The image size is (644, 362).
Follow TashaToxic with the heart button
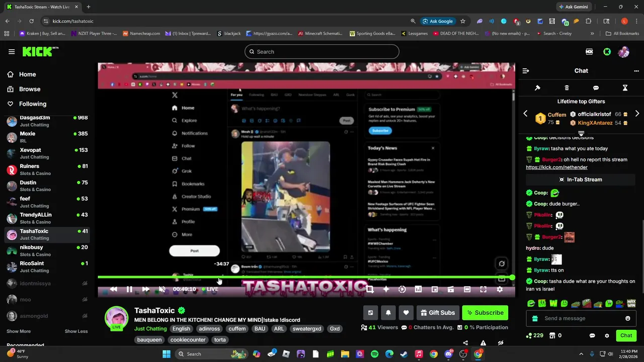point(406,313)
